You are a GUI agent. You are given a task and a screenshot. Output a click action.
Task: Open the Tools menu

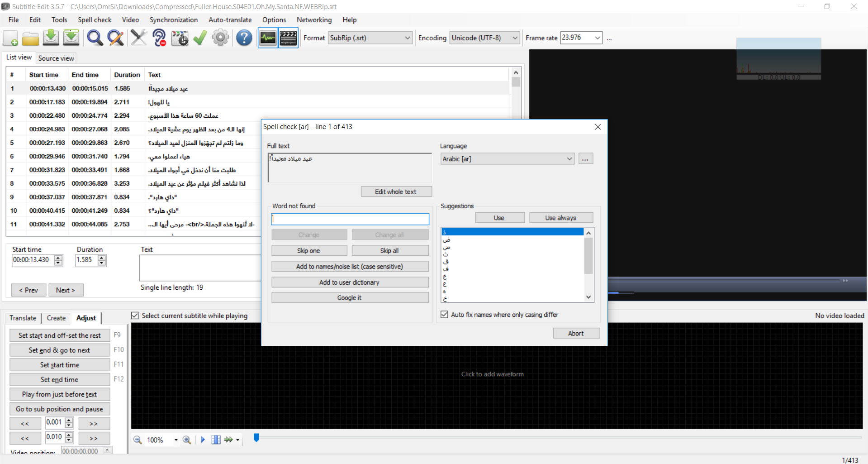click(59, 20)
